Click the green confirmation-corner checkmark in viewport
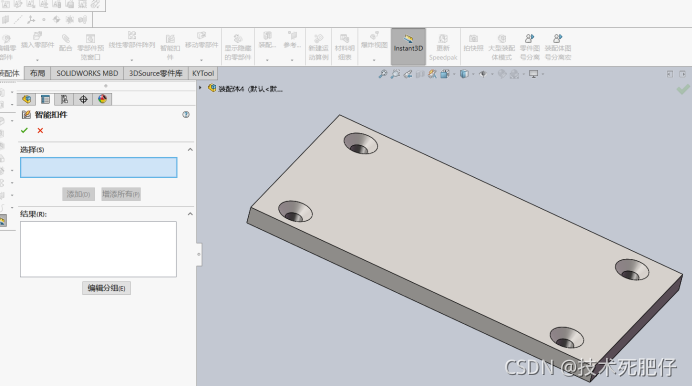Image resolution: width=693 pixels, height=386 pixels. [683, 89]
